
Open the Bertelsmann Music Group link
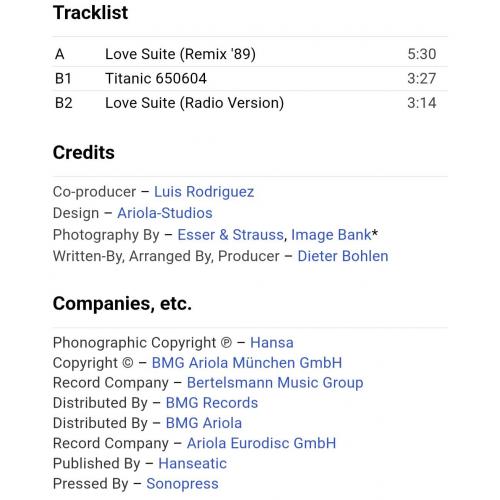[x=275, y=383]
